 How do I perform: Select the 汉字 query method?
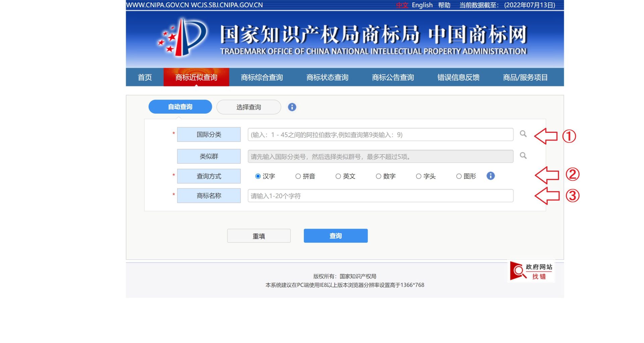point(258,176)
